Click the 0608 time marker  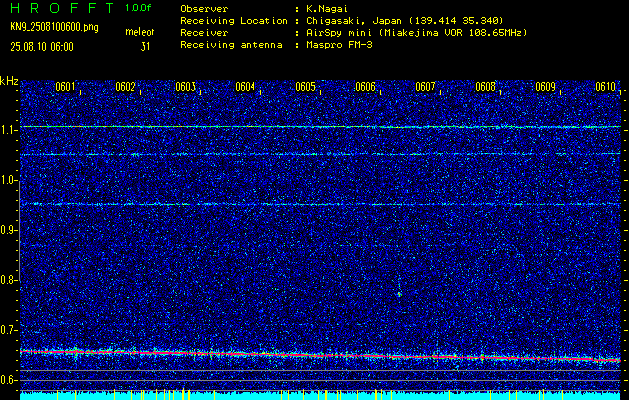485,87
